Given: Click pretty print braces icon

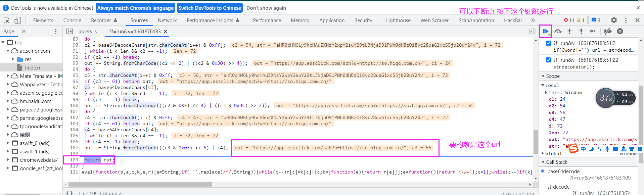Looking at the screenshot, I should tap(70, 193).
